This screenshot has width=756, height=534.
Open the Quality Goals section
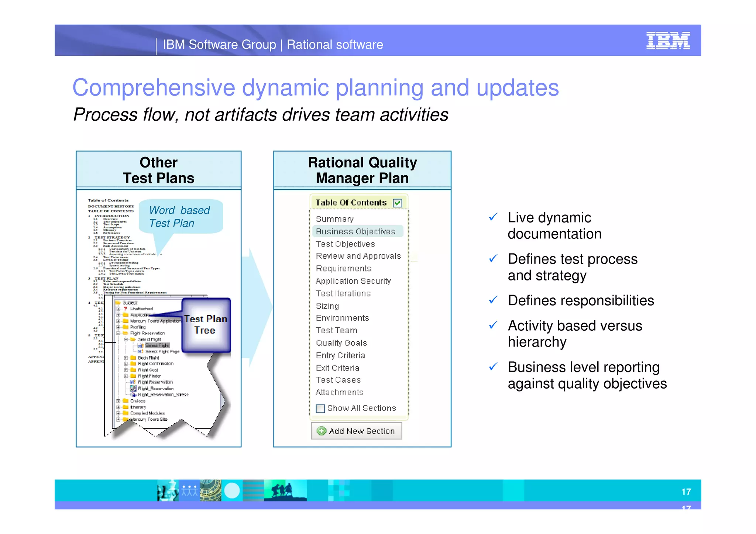341,343
